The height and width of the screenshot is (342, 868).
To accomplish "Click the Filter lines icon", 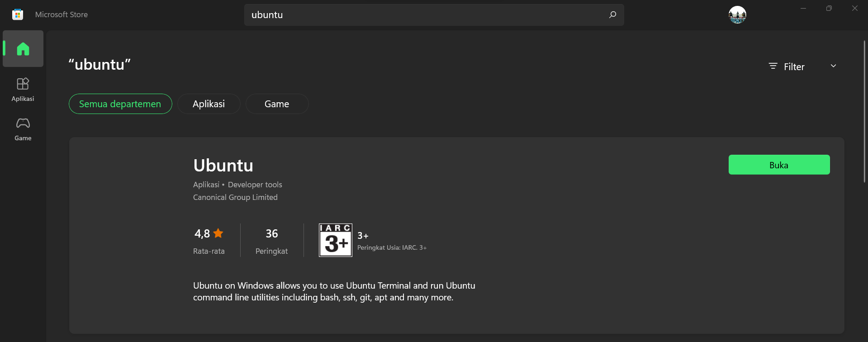I will [x=773, y=66].
